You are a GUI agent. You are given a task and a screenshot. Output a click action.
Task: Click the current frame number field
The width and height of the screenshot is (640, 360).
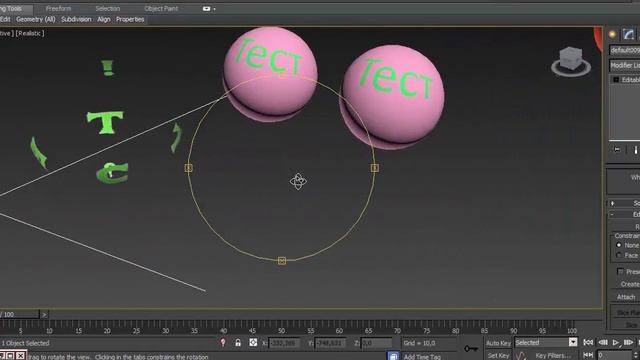click(614, 356)
